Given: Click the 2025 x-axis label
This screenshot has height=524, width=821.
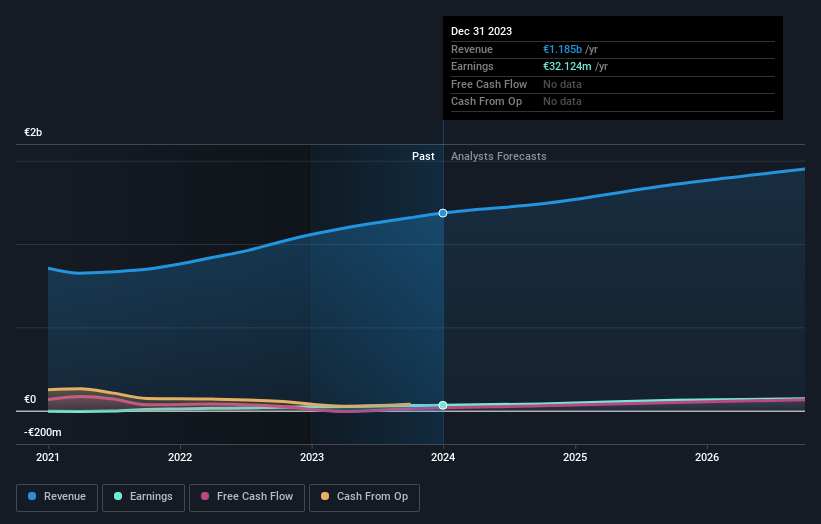Looking at the screenshot, I should [x=575, y=457].
